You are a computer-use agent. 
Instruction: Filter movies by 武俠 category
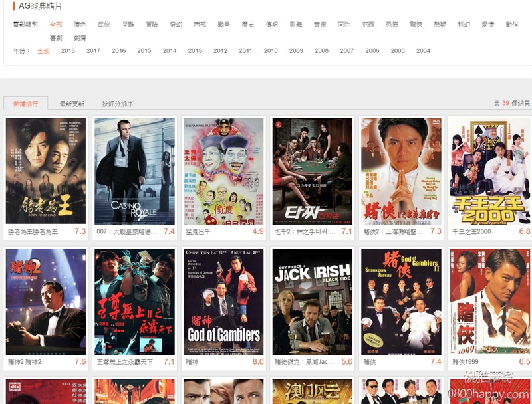[x=104, y=25]
